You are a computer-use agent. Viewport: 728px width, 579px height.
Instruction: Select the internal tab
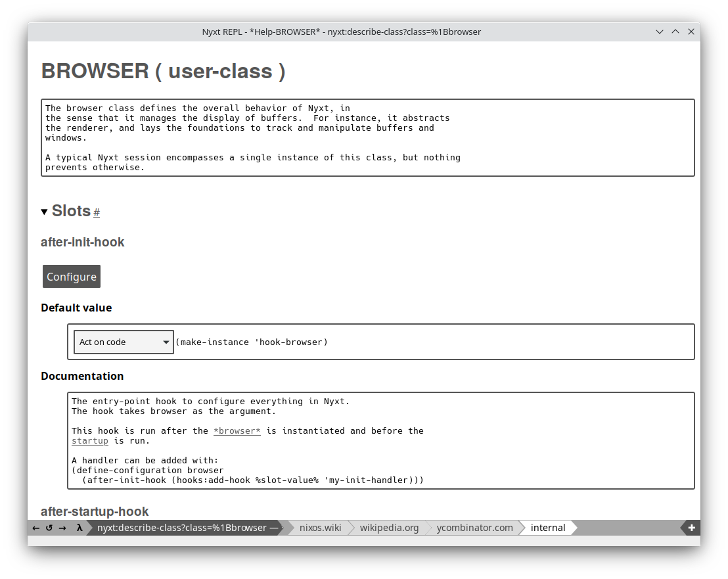point(548,528)
